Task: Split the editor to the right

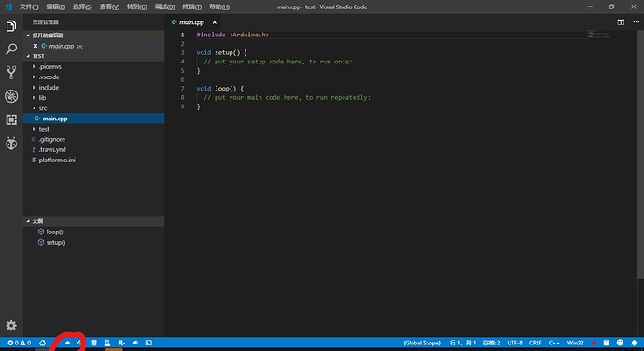Action: [x=621, y=22]
